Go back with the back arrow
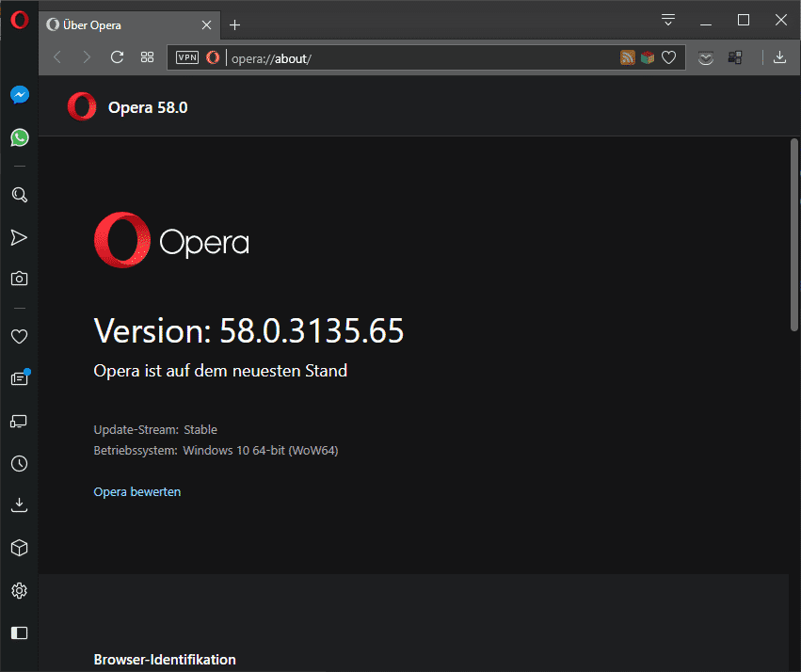The height and width of the screenshot is (672, 801). (x=57, y=57)
